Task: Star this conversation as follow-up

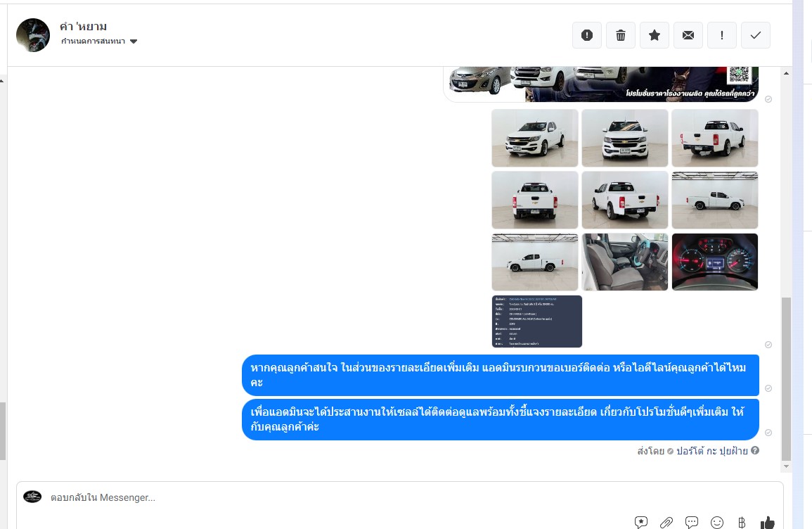Action: coord(655,35)
